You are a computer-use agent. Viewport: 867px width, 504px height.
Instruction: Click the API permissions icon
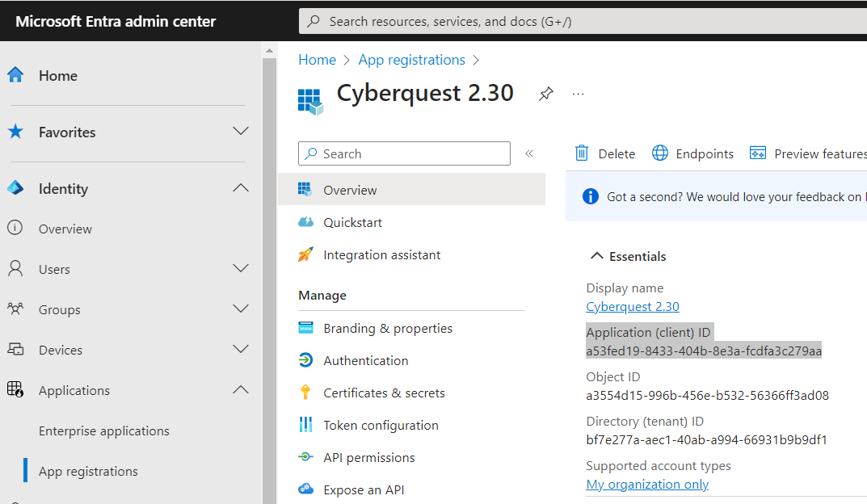click(305, 457)
